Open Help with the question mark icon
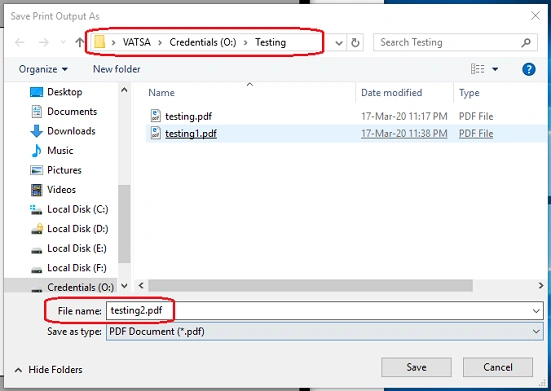 point(529,69)
